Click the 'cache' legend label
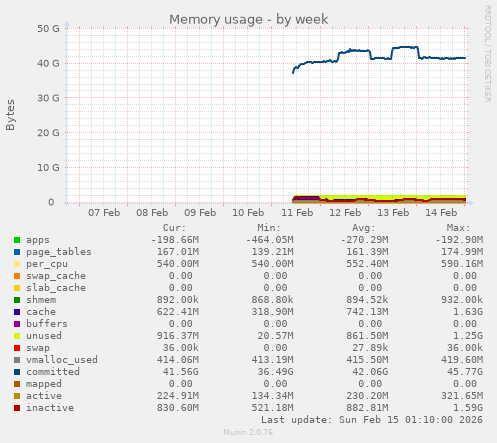This screenshot has height=443, width=497. [x=41, y=312]
